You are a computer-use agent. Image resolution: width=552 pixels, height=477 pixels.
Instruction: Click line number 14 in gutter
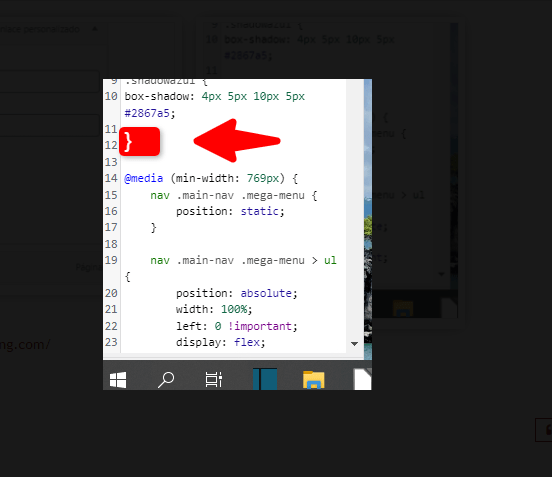coord(111,178)
